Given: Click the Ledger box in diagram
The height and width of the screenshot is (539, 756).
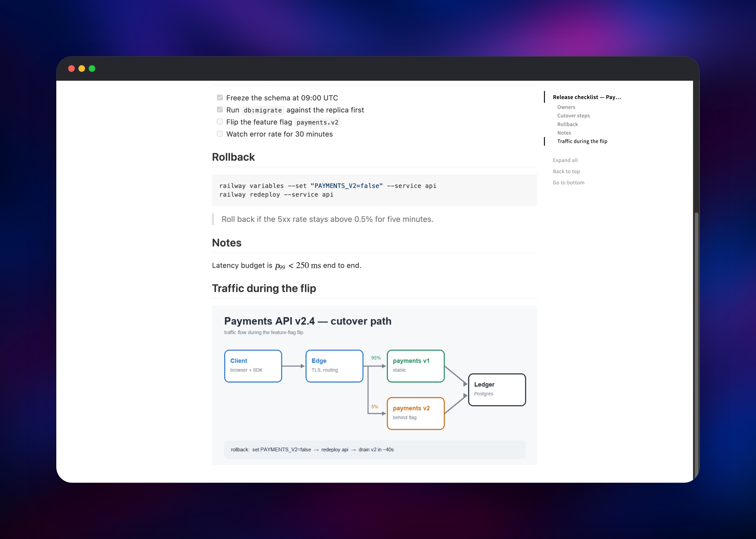Looking at the screenshot, I should [497, 390].
